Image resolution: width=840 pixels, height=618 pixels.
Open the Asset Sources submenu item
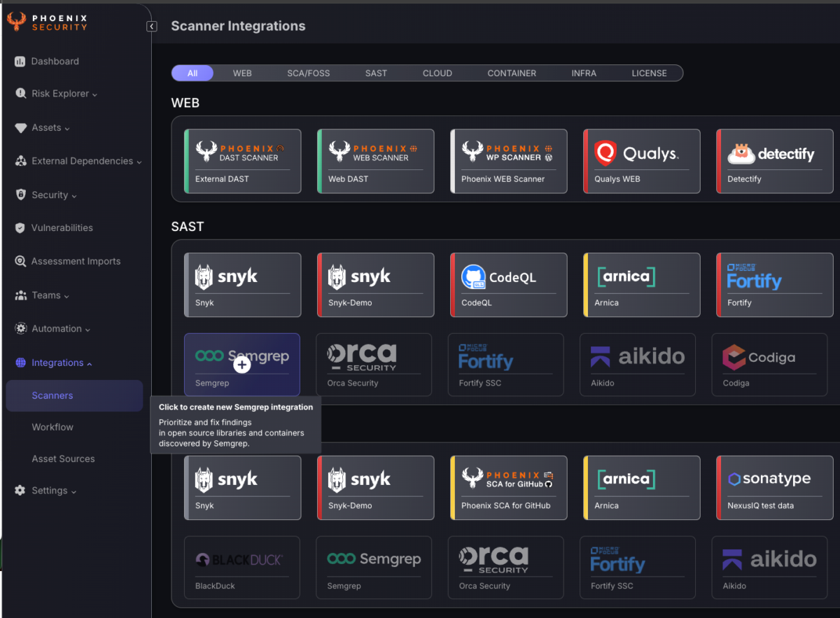point(63,459)
